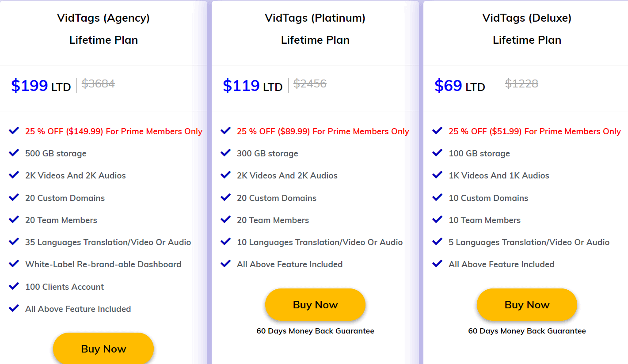Viewport: 628px width, 364px height.
Task: Click the checkmark for 300 GB storage
Action: [x=225, y=153]
